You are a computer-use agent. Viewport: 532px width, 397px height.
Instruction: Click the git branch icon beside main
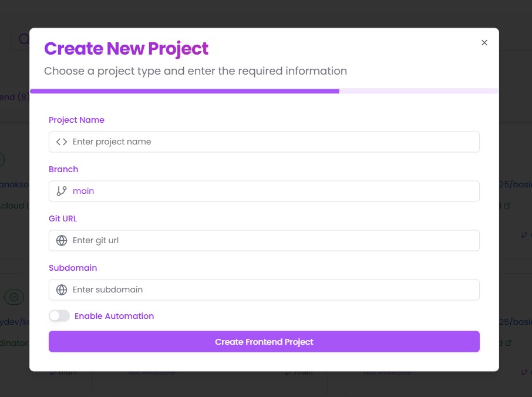[62, 191]
